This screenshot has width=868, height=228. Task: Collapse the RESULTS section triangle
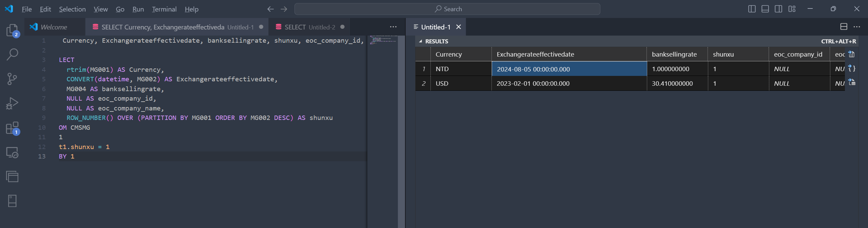click(x=421, y=41)
